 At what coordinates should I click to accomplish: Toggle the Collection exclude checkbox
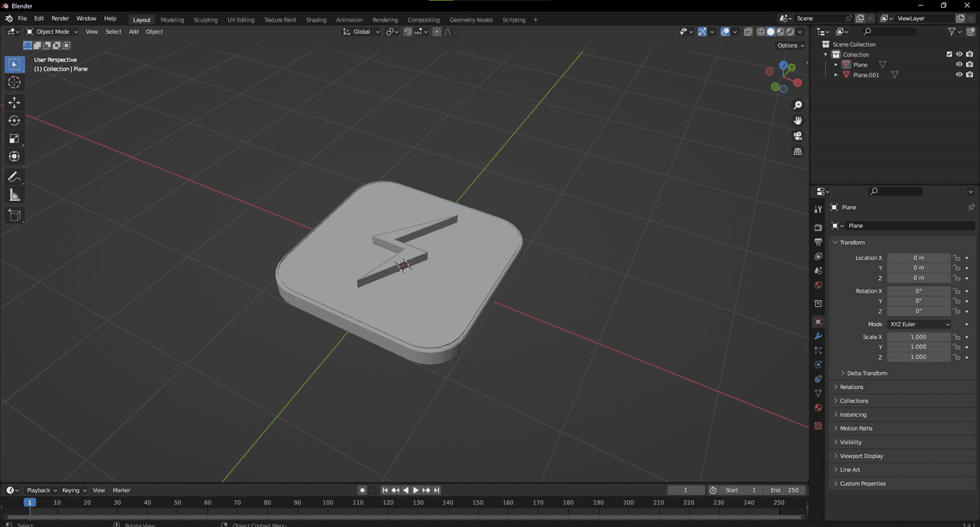pyautogui.click(x=949, y=54)
